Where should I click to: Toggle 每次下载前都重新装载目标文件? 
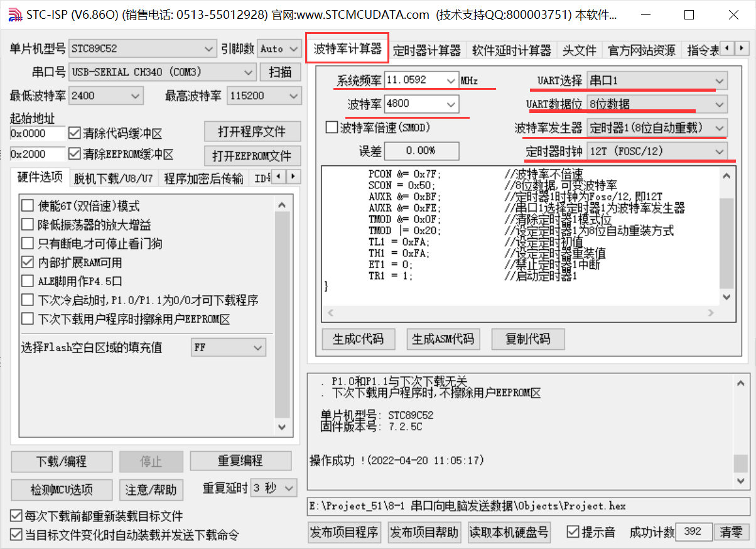coord(16,516)
